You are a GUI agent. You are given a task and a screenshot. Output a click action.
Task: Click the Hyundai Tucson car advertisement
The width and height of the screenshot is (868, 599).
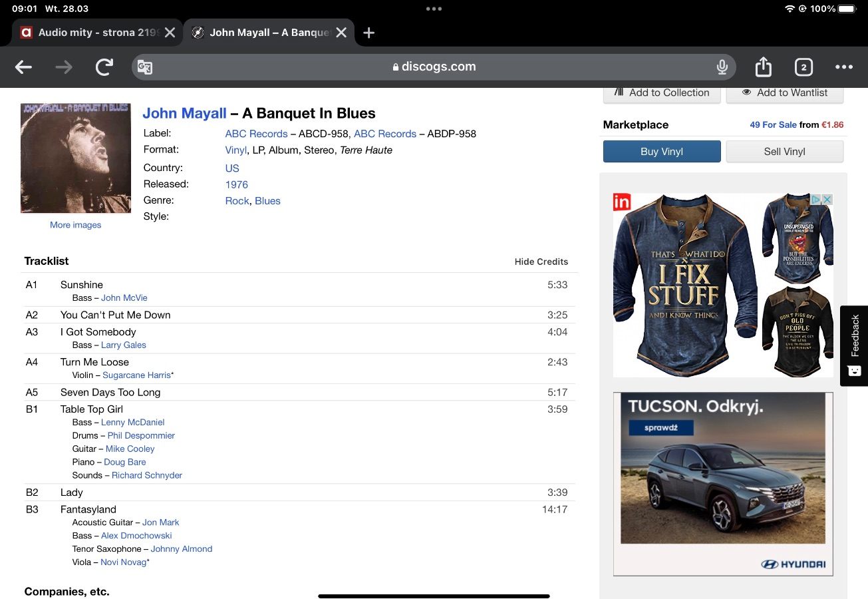(723, 484)
